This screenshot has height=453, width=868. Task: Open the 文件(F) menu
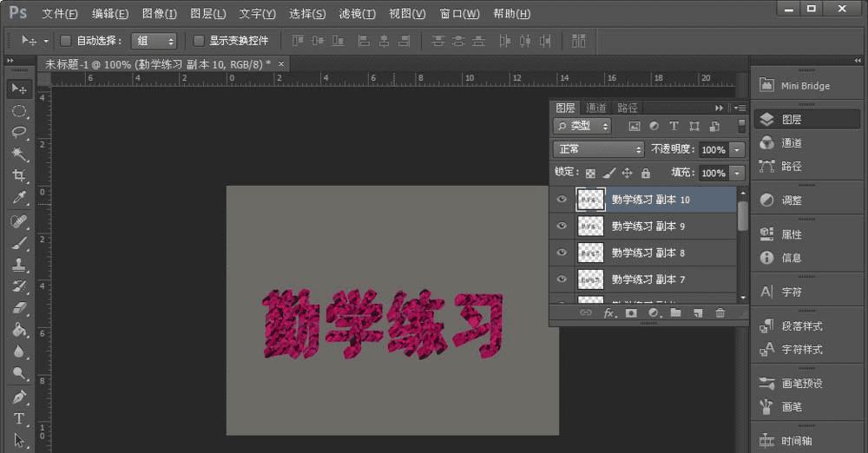pyautogui.click(x=60, y=13)
